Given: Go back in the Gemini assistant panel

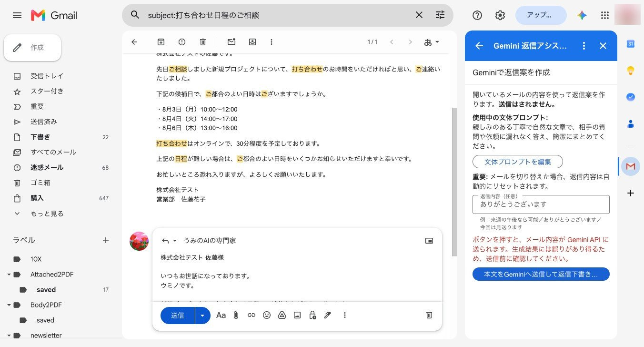Looking at the screenshot, I should pos(479,46).
